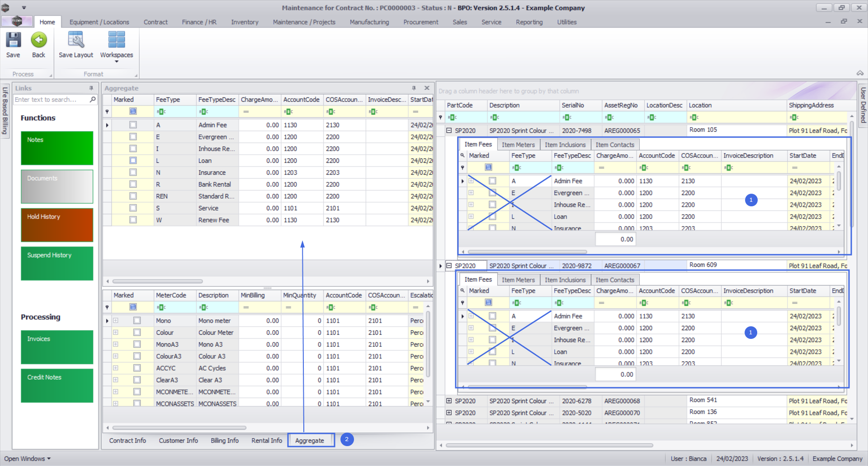Screen dimensions: 868x466
Task: Expand the SP2020 row with serial 2020-6278
Action: (x=449, y=401)
